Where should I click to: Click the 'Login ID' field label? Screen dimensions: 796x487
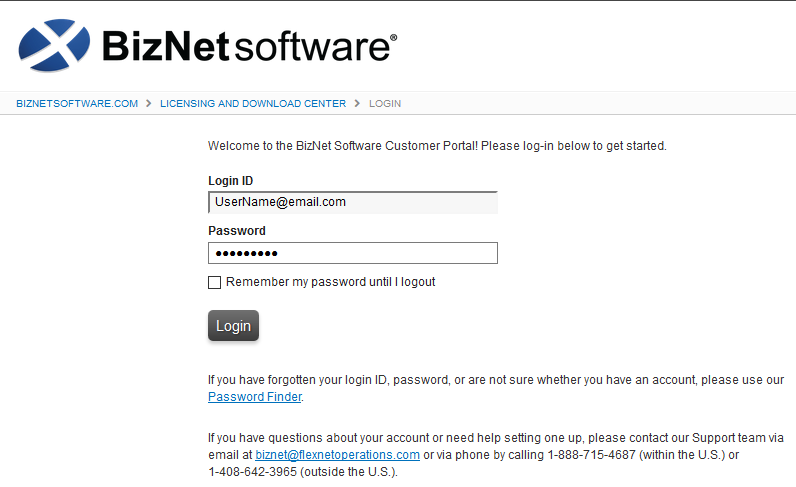tap(230, 181)
